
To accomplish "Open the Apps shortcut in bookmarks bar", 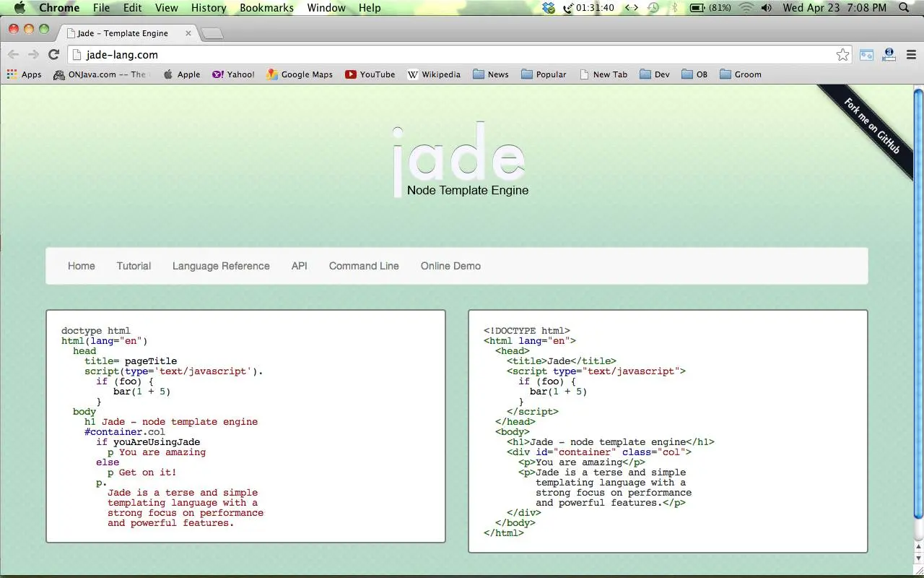I will 24,74.
